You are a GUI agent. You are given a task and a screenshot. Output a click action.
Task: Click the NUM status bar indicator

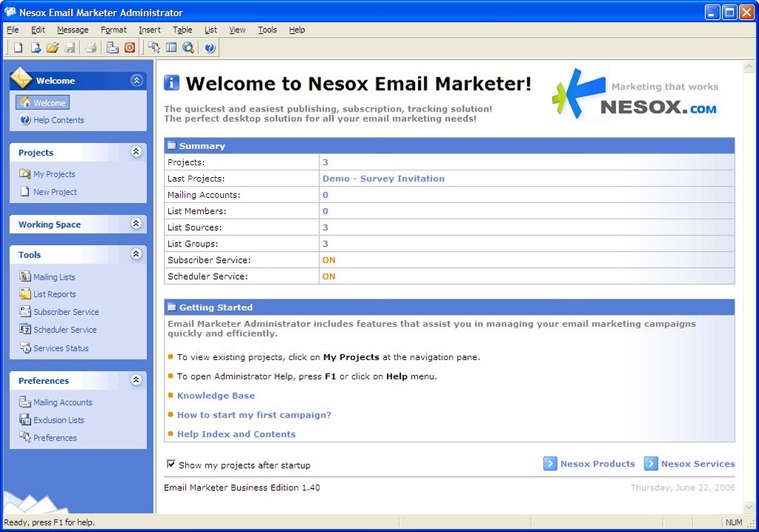733,522
